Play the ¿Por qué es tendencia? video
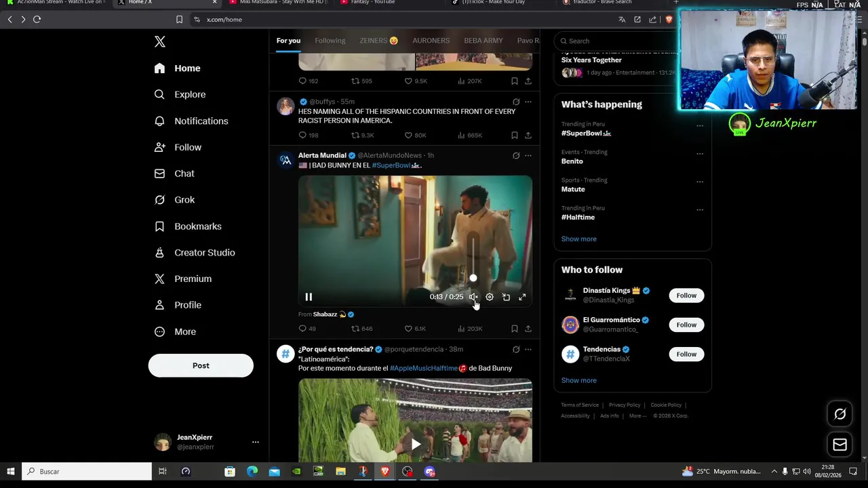868x488 pixels. click(415, 445)
